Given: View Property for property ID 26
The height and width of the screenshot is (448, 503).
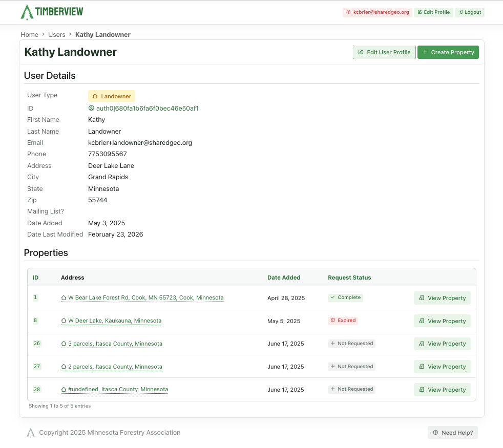Looking at the screenshot, I should [x=442, y=344].
